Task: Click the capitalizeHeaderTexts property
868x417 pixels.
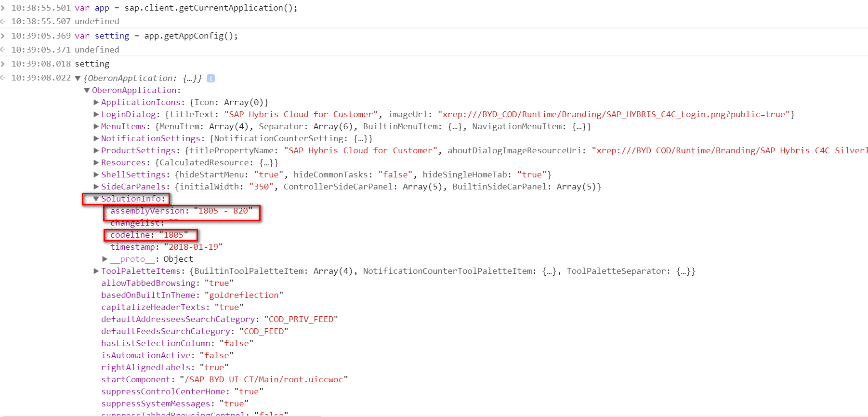Action: pos(153,307)
